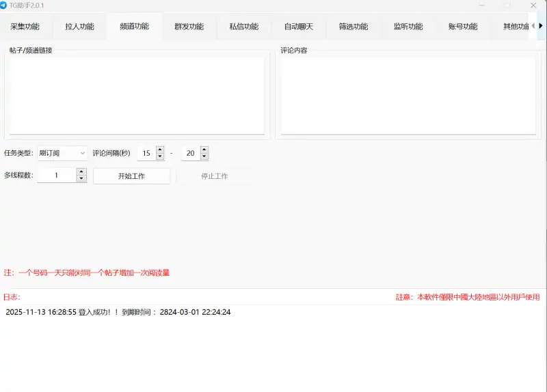Increase the minimum comment interval of 15
The height and width of the screenshot is (392, 547).
click(x=160, y=150)
